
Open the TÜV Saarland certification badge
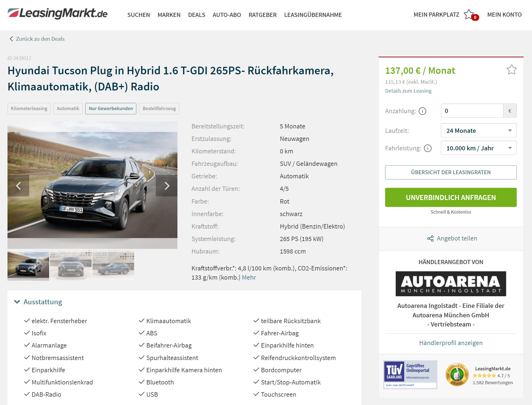[x=410, y=374]
